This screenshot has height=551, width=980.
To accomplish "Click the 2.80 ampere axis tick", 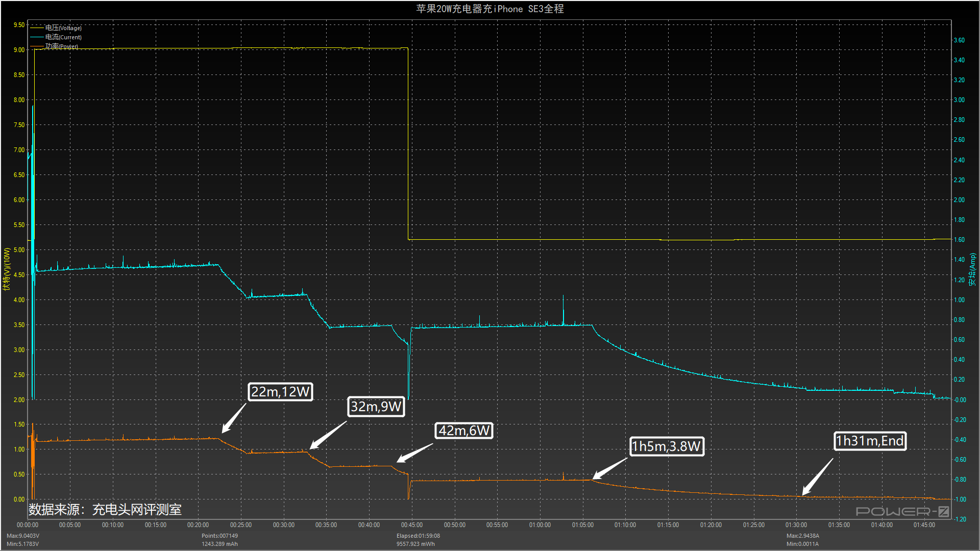I will (960, 120).
